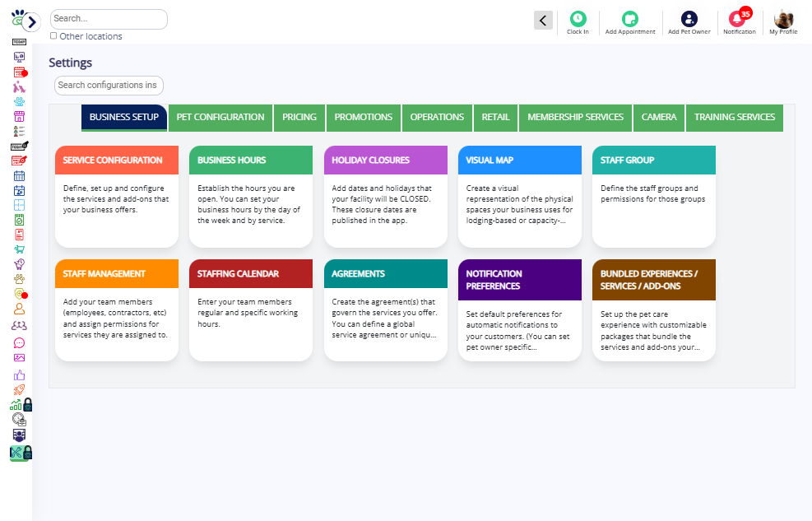Click the red report card sidebar icon
Image resolution: width=812 pixels, height=521 pixels.
click(x=19, y=235)
